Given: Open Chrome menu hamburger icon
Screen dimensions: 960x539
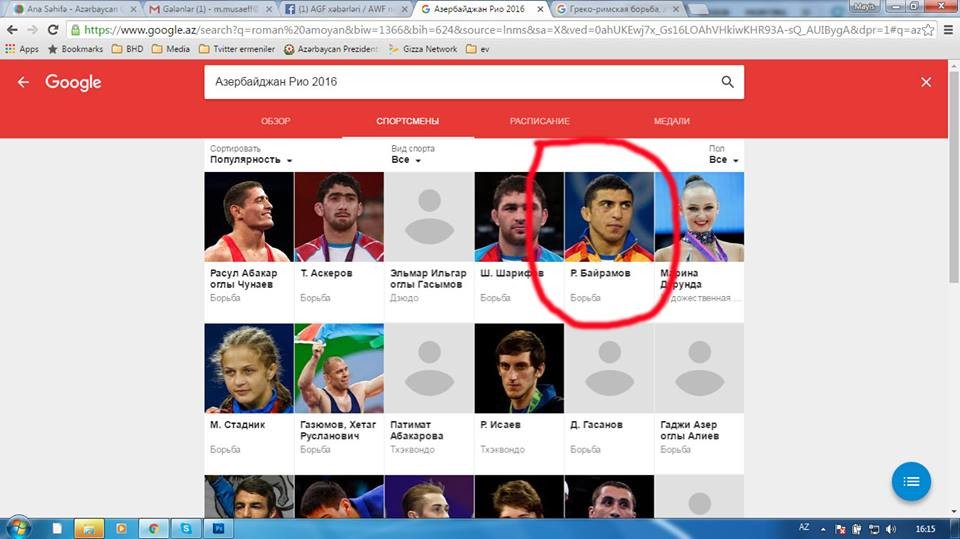Looking at the screenshot, I should [948, 29].
